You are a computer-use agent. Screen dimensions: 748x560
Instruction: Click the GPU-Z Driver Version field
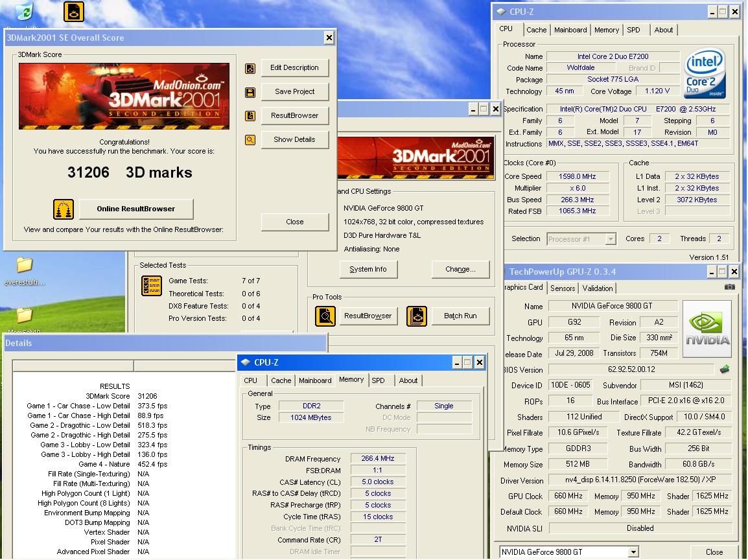[640, 480]
